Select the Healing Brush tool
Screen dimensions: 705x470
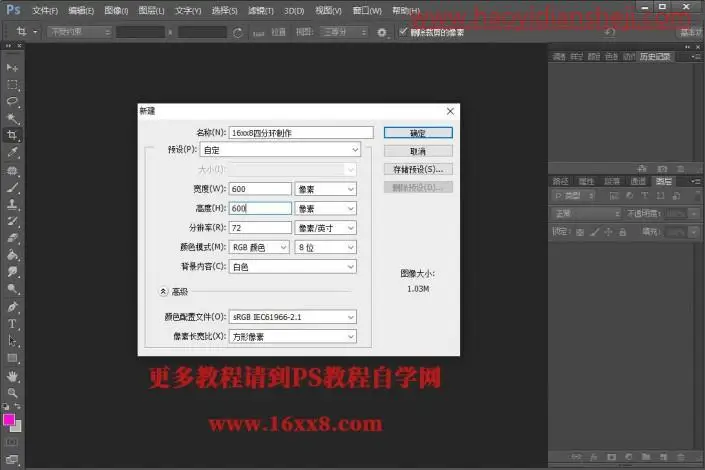[12, 170]
